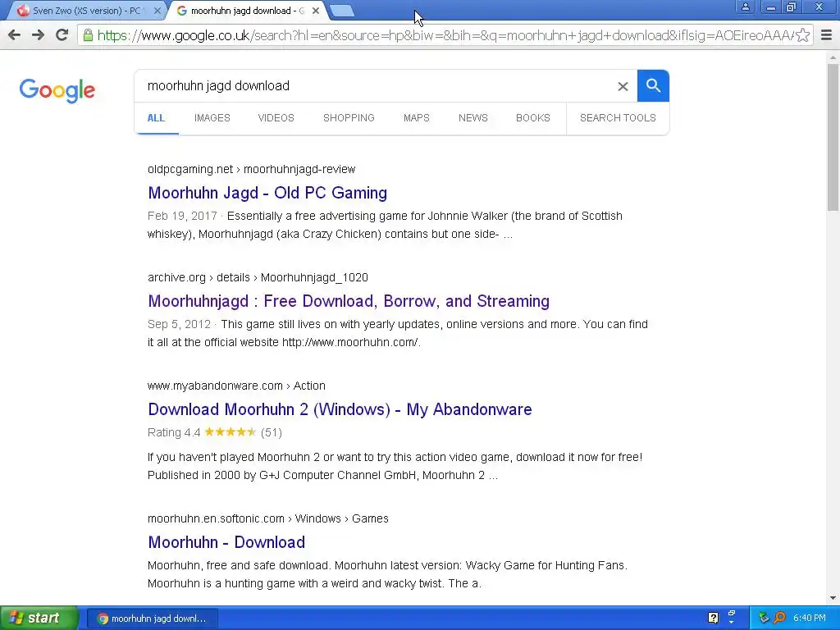Click the green padlock security icon
Viewport: 840px width, 630px height.
click(88, 36)
